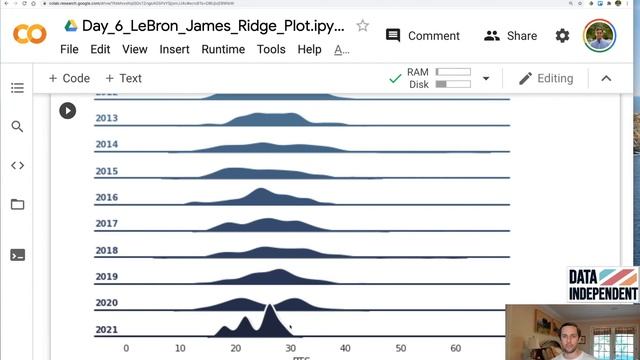Image resolution: width=640 pixels, height=360 pixels.
Task: Add a new Code cell
Action: click(69, 78)
